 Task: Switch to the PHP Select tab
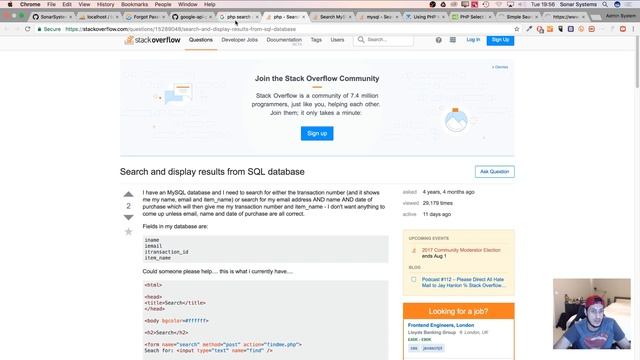click(471, 17)
